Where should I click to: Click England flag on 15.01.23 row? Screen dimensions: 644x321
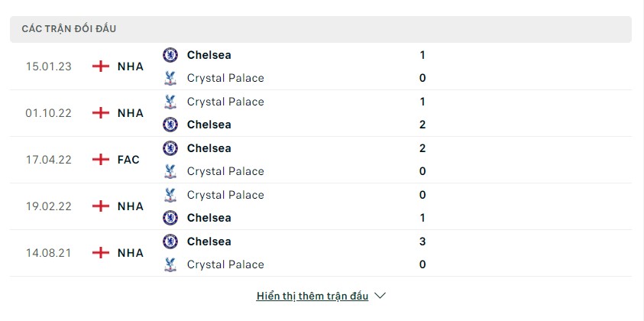tap(100, 66)
